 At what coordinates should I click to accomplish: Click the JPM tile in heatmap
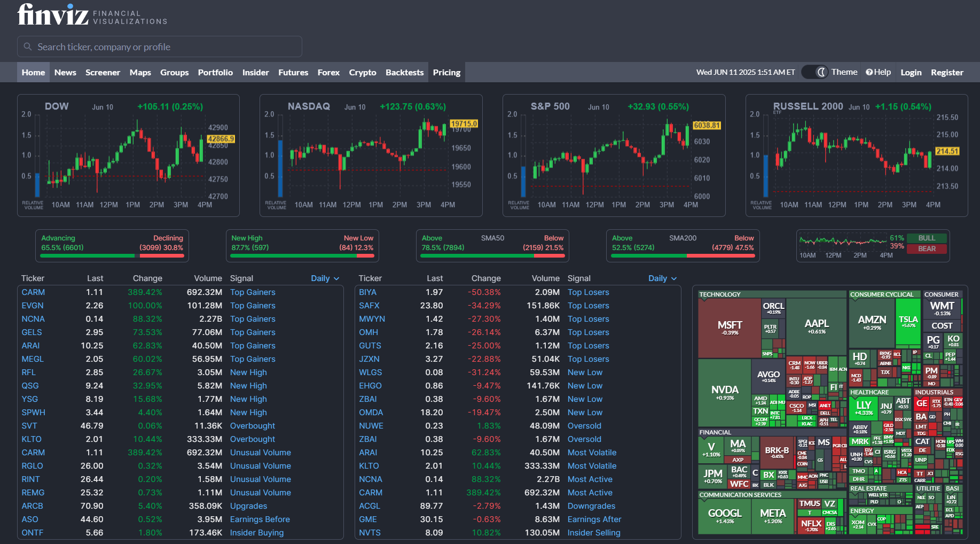point(712,476)
